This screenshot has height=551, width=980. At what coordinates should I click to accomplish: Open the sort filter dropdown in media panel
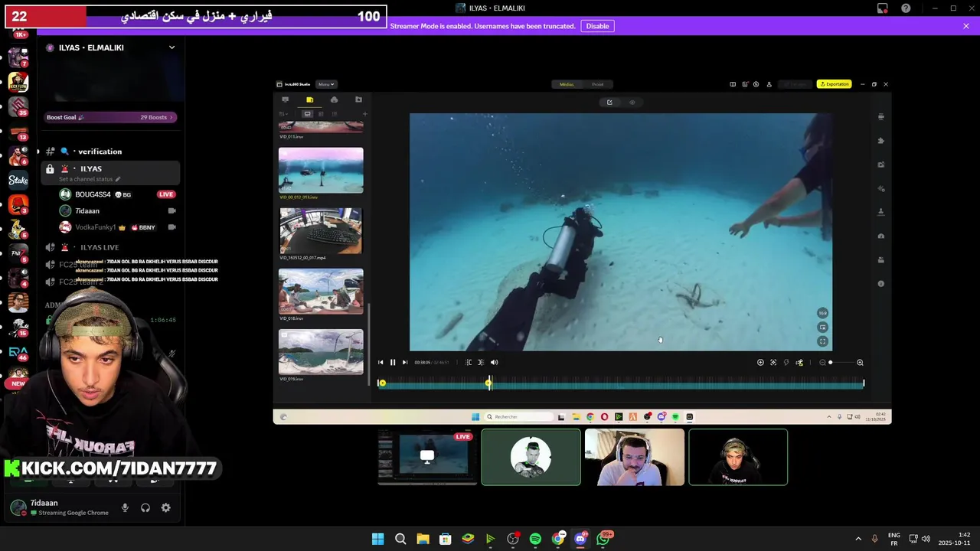click(283, 114)
